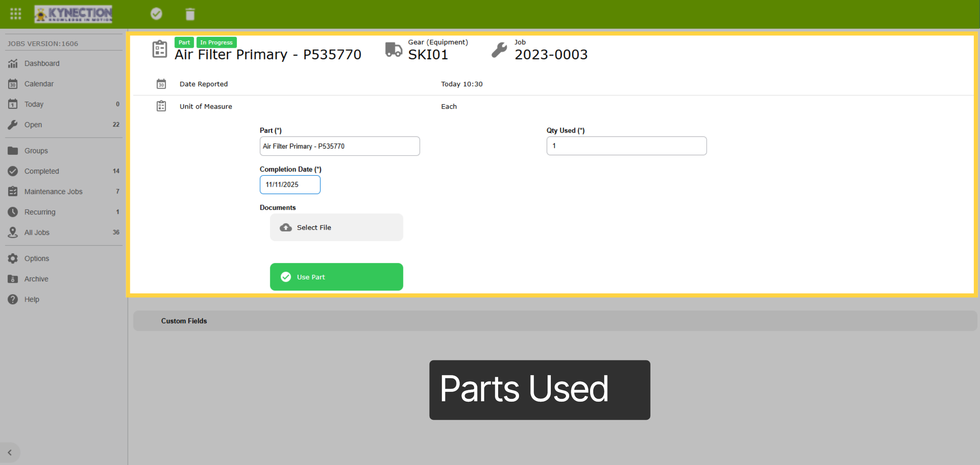980x465 pixels.
Task: Expand the Custom Fields section
Action: [x=555, y=321]
